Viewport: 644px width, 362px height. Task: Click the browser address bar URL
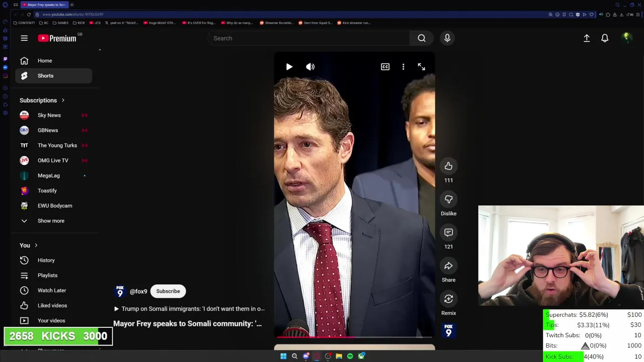(x=73, y=15)
